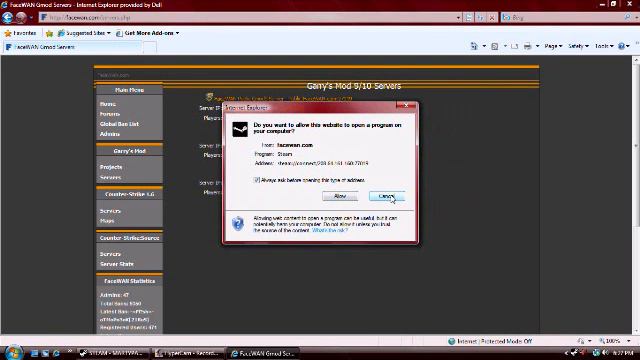
Task: Open Maps link under Counter-Strike 1.6
Action: (107, 221)
